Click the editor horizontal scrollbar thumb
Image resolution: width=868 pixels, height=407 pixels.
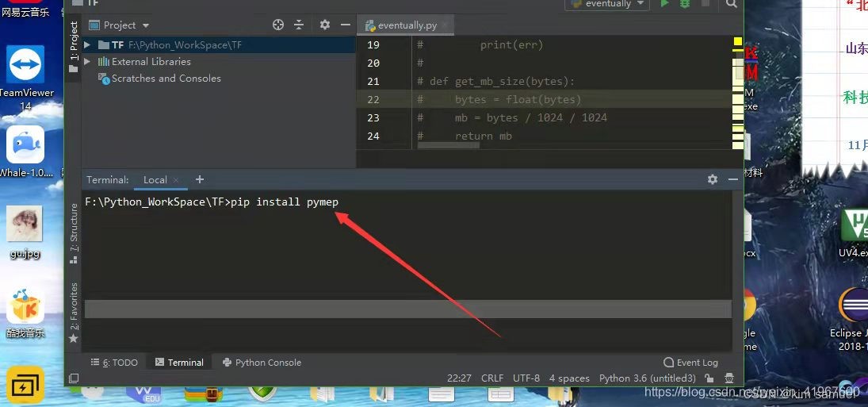pyautogui.click(x=449, y=146)
